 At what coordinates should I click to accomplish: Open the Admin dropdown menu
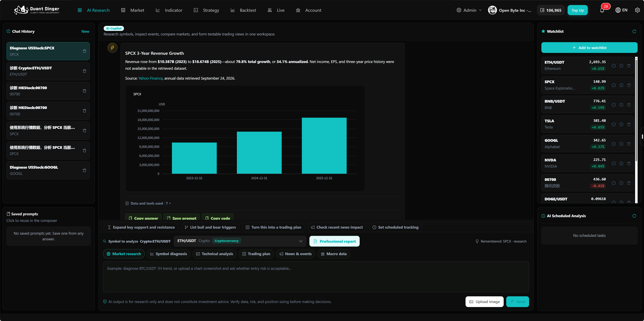[x=469, y=10]
